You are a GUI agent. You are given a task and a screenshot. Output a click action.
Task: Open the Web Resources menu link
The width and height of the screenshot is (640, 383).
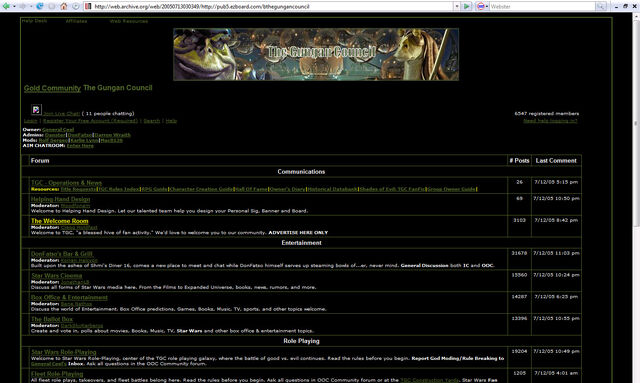click(129, 21)
